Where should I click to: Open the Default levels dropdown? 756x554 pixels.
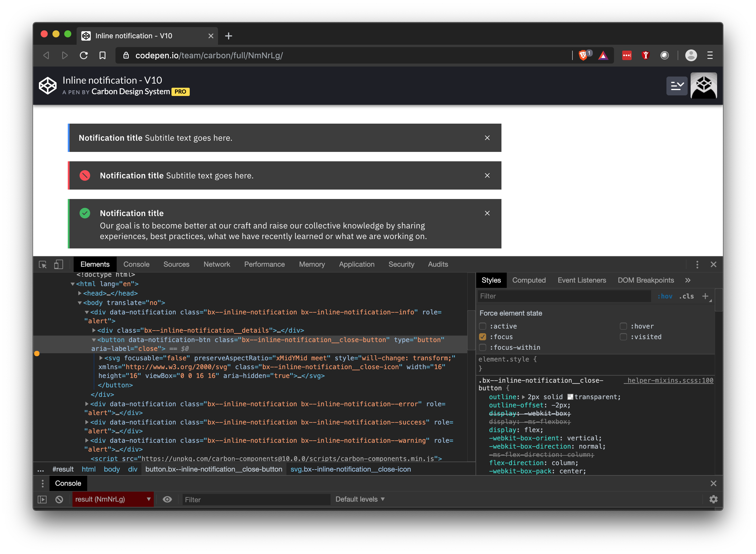[360, 499]
